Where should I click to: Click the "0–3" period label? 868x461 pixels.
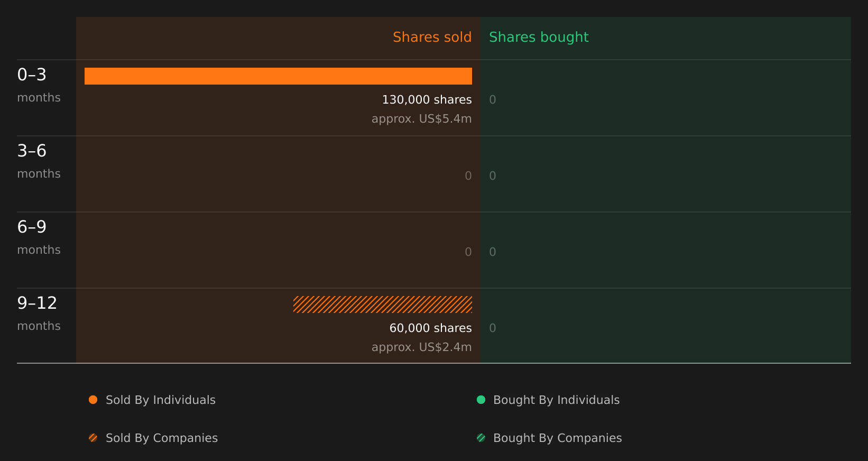(32, 75)
